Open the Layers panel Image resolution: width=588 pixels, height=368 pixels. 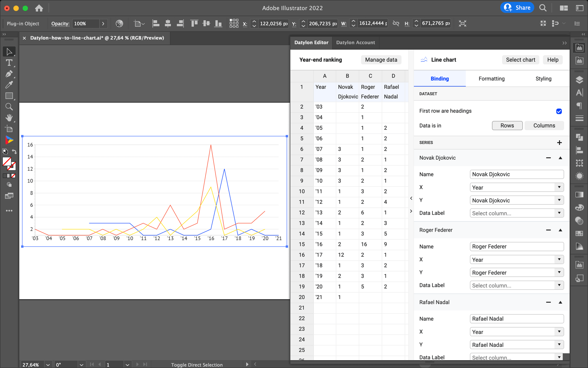click(x=579, y=79)
